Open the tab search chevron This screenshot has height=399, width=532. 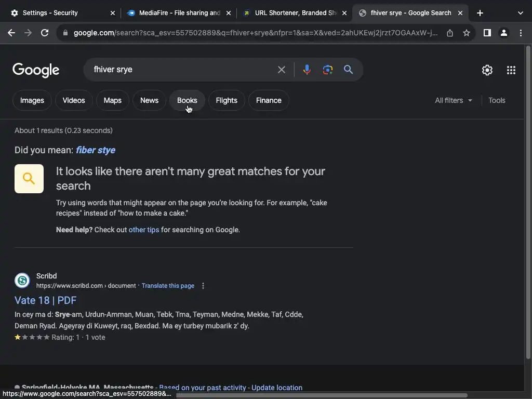pyautogui.click(x=521, y=13)
